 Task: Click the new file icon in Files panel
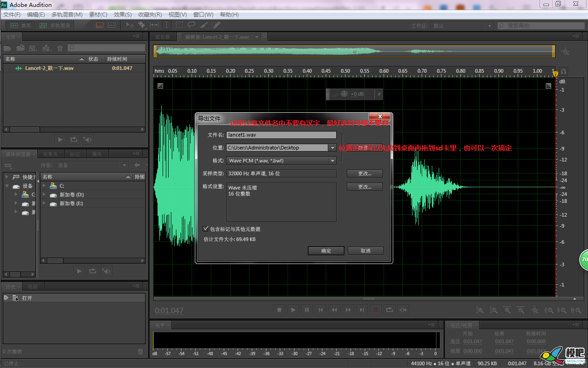pos(33,48)
